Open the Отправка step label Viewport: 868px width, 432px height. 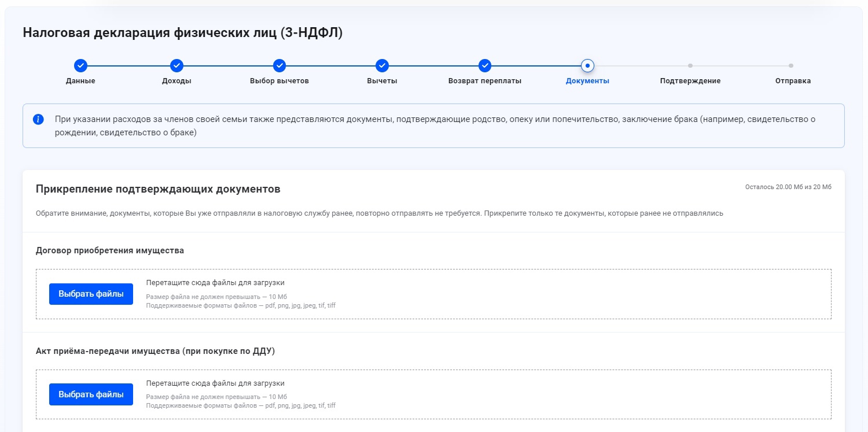pyautogui.click(x=793, y=81)
